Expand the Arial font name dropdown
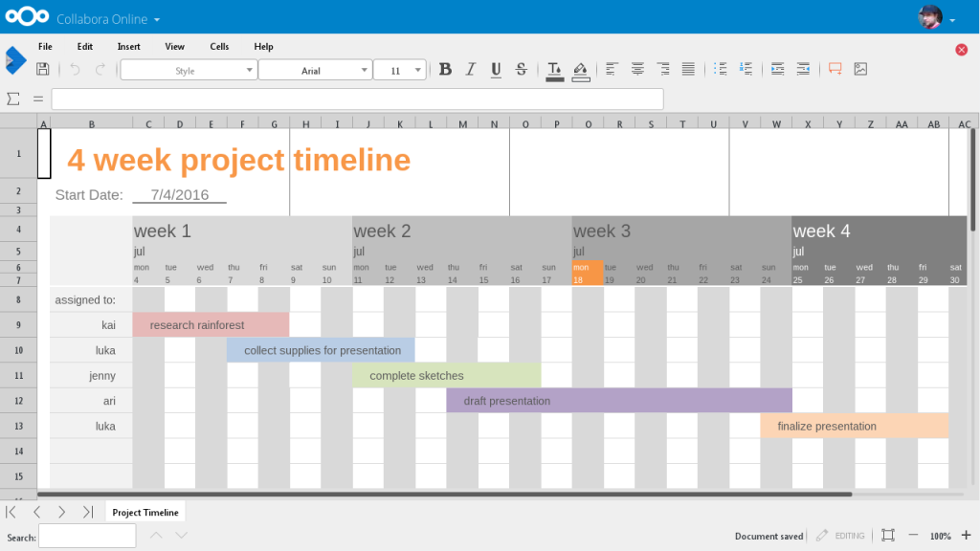Image resolution: width=980 pixels, height=551 pixels. [x=365, y=70]
